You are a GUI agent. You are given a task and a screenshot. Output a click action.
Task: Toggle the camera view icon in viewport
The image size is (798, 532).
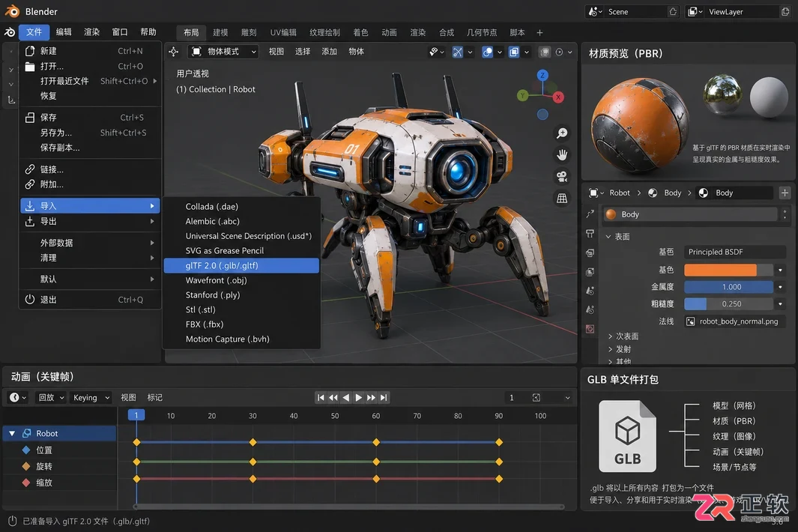[562, 177]
